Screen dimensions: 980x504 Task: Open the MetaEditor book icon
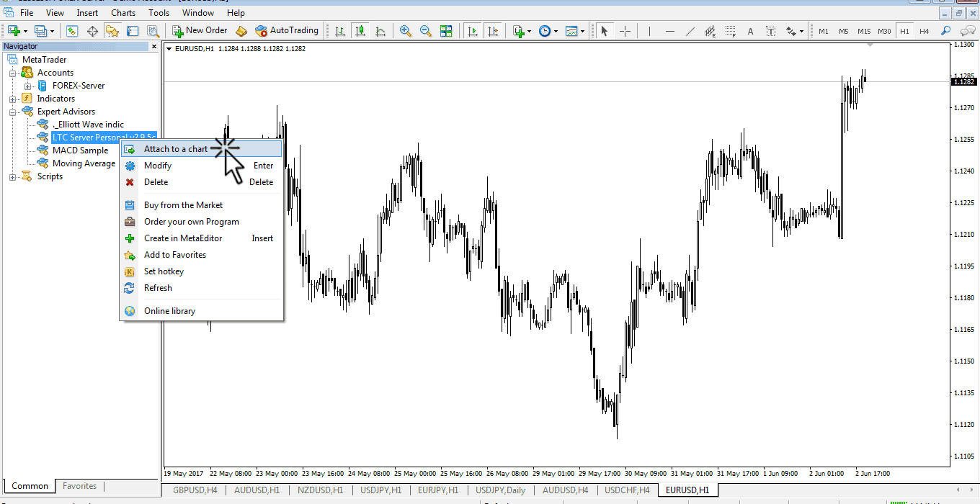point(241,31)
